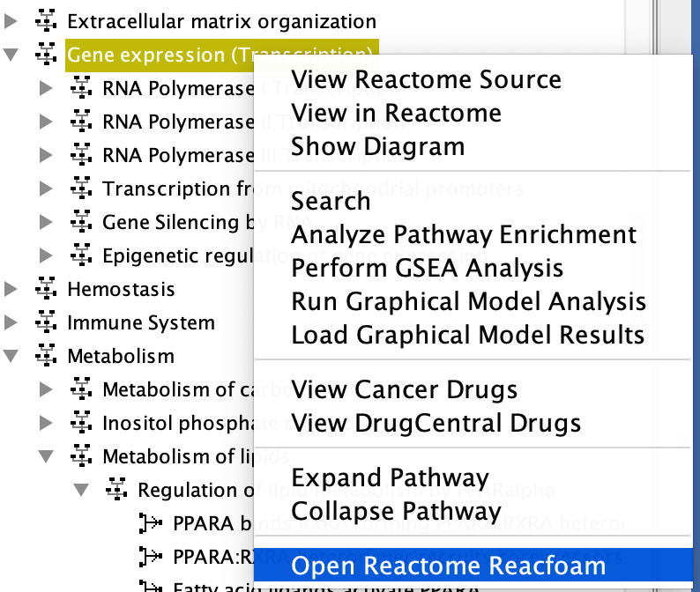The width and height of the screenshot is (700, 592).
Task: Select Extracellular matrix organization tree row
Action: [222, 21]
